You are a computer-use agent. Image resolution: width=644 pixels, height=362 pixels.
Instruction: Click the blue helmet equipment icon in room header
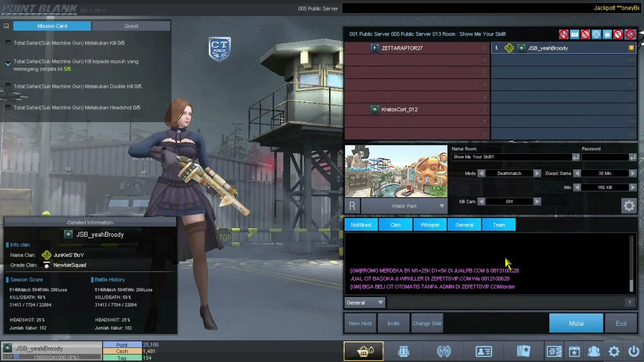(608, 34)
